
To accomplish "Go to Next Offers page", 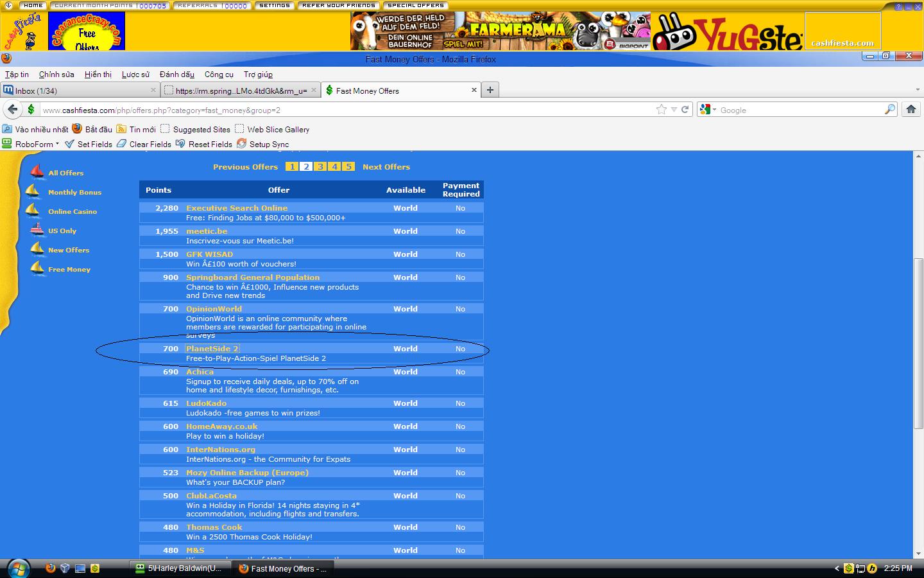I will [x=386, y=167].
